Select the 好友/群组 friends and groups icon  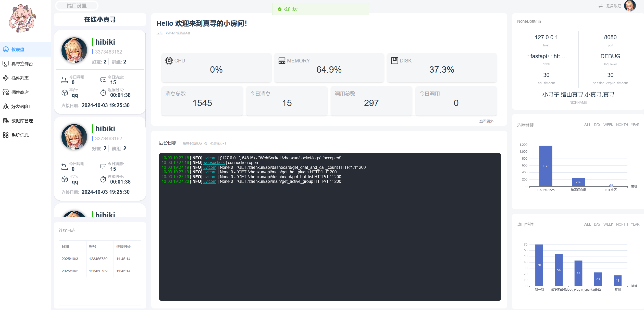6,107
